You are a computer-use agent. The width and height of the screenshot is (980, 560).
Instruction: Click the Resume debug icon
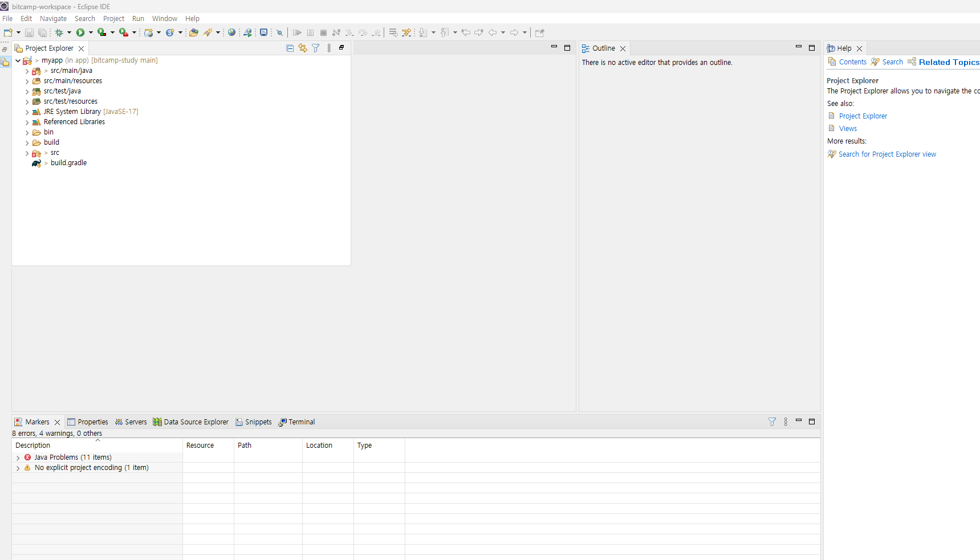pos(297,32)
